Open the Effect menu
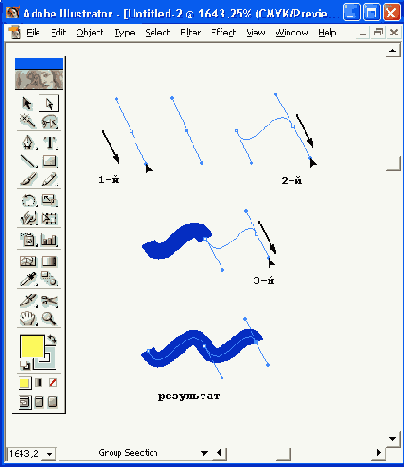This screenshot has width=404, height=467. (224, 32)
